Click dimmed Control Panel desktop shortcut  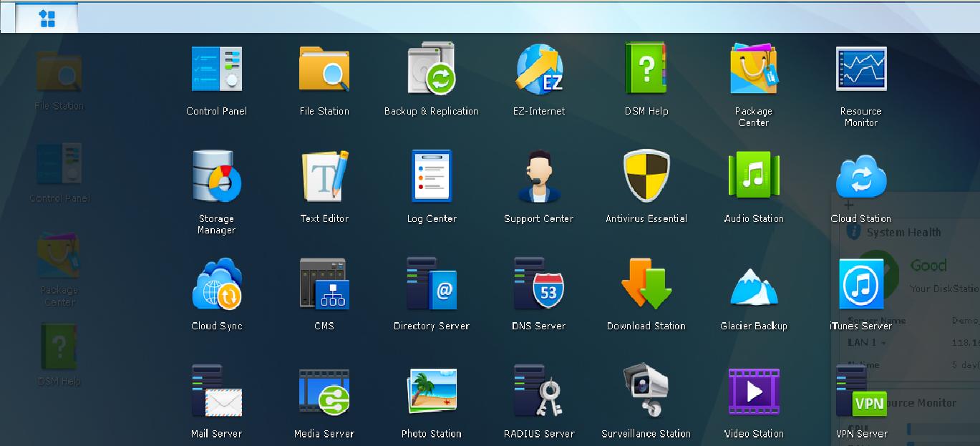coord(59,173)
